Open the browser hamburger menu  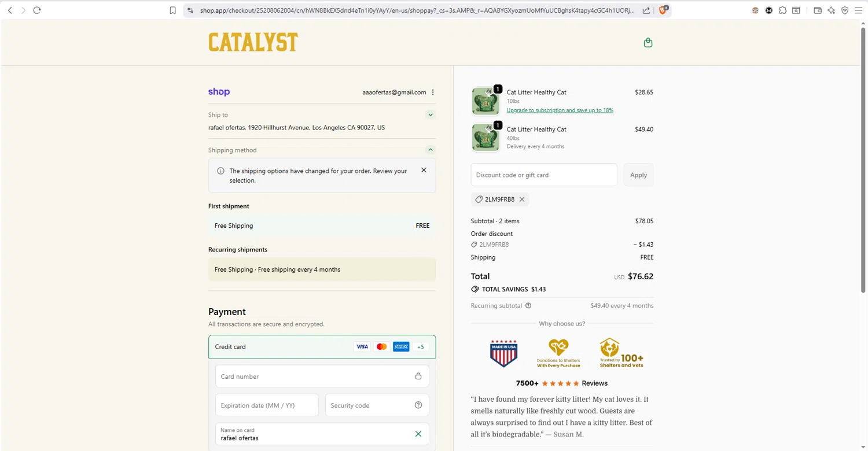click(858, 10)
